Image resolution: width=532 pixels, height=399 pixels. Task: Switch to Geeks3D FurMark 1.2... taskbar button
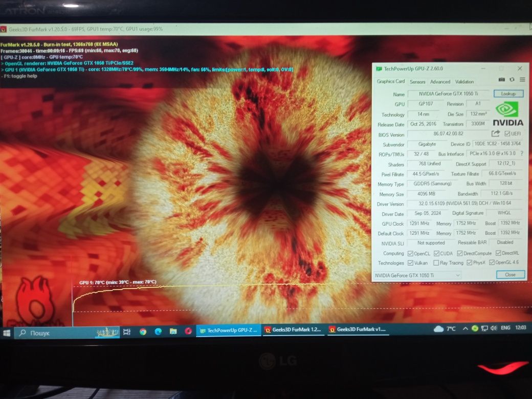(293, 329)
